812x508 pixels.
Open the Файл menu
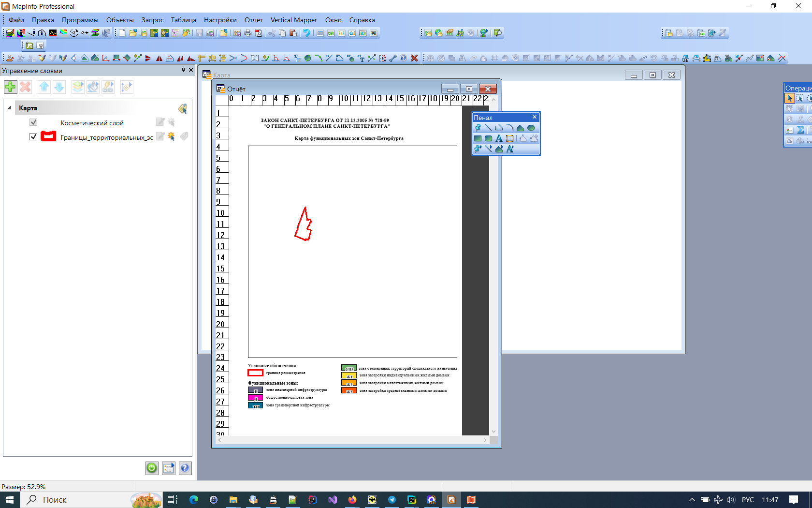16,20
